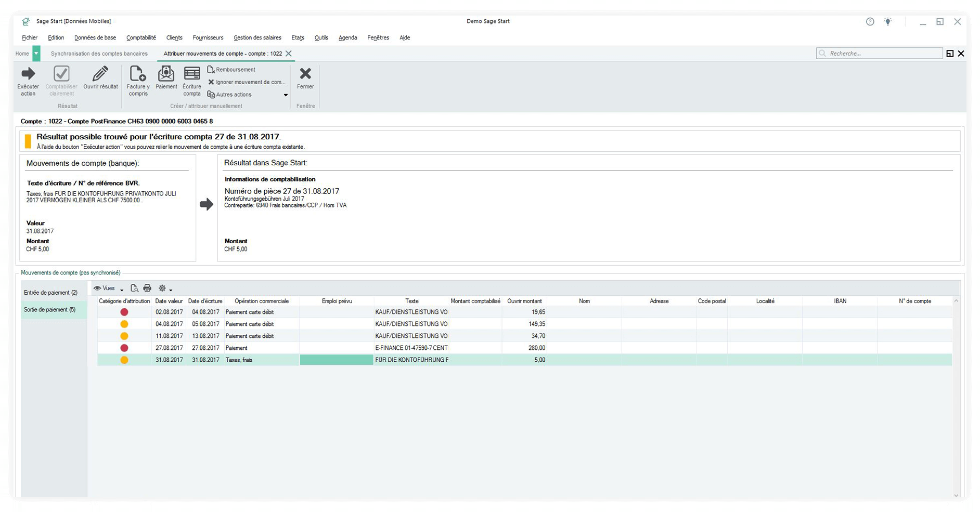Select Attribuer mouvements de compte tab

223,54
